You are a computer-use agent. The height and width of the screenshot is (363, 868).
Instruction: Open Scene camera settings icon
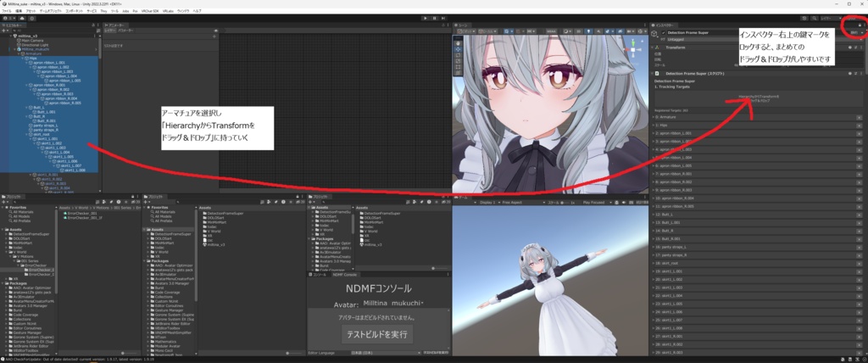click(629, 31)
